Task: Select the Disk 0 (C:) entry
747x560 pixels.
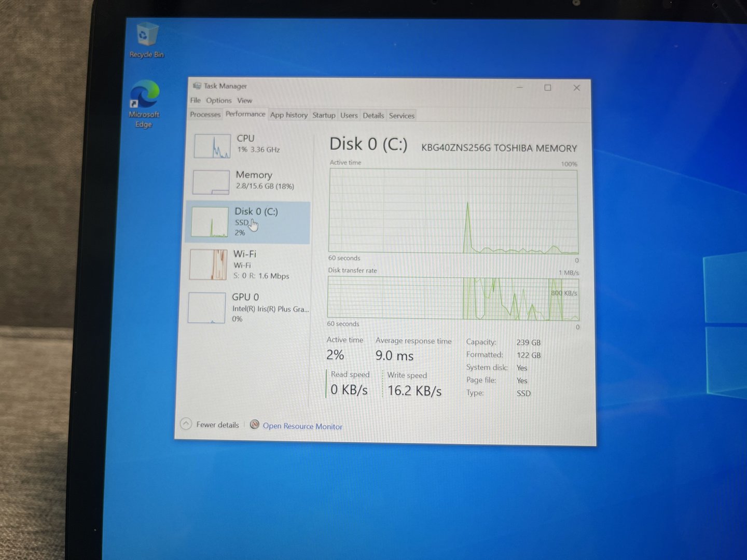Action: (x=247, y=222)
